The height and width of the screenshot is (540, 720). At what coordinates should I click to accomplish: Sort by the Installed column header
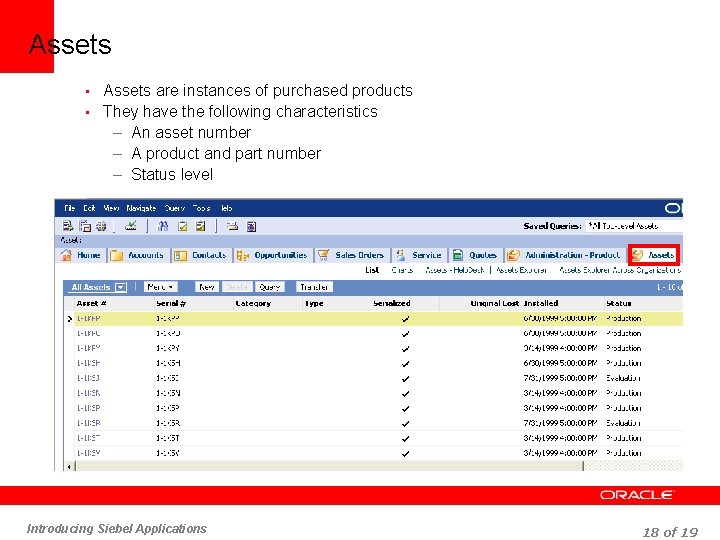coord(541,304)
